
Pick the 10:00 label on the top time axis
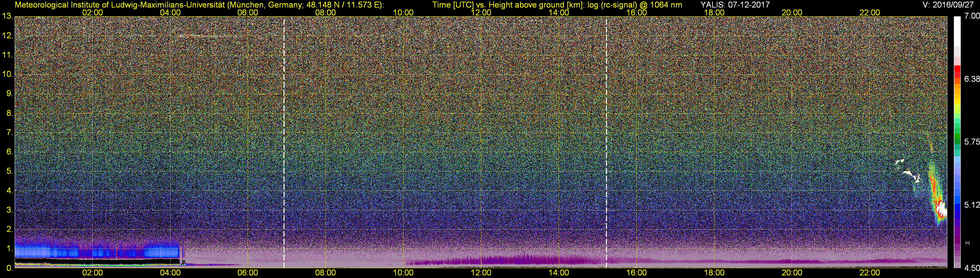[403, 12]
